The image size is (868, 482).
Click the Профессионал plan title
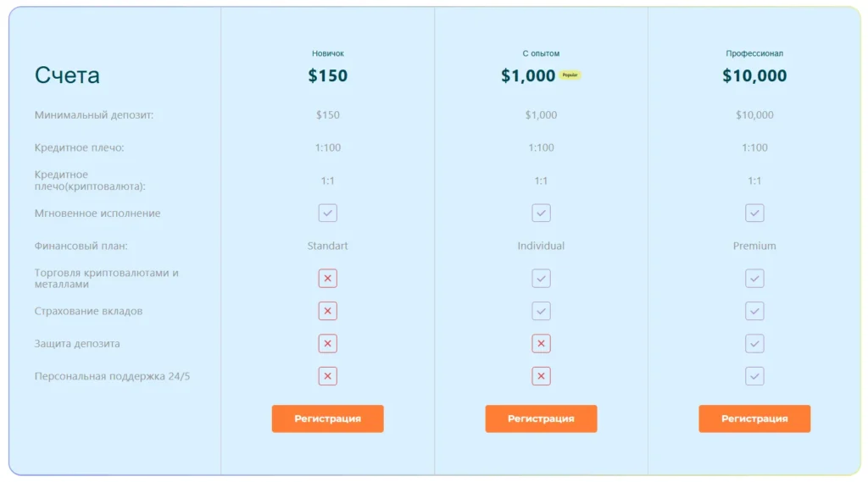coord(754,53)
